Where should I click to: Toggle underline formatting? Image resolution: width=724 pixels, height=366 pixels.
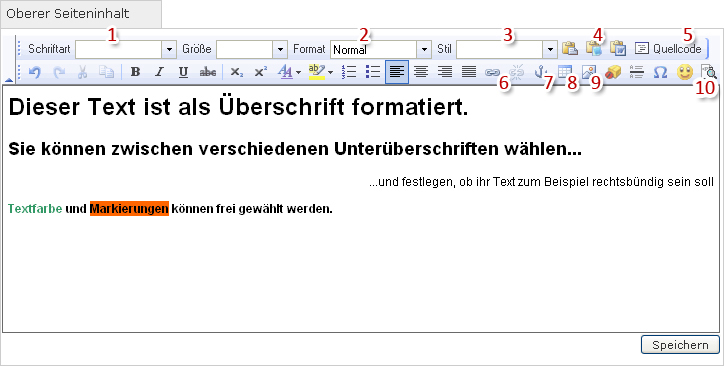click(x=183, y=72)
